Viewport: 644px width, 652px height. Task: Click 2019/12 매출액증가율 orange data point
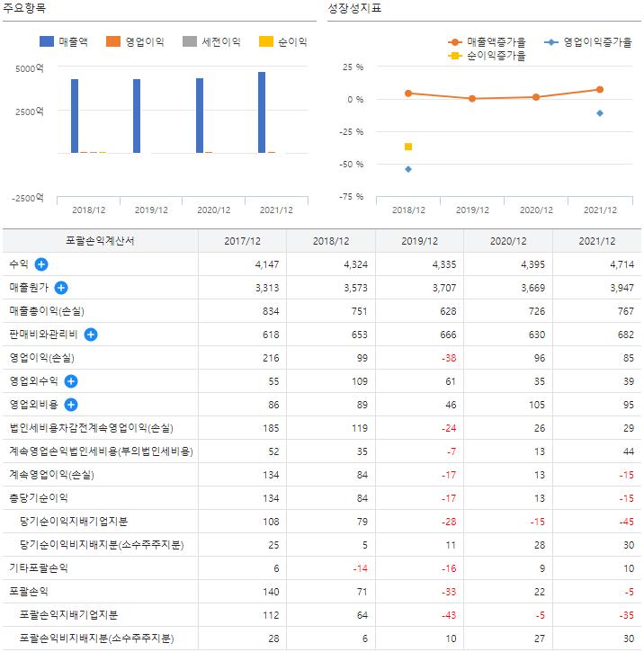tap(472, 99)
